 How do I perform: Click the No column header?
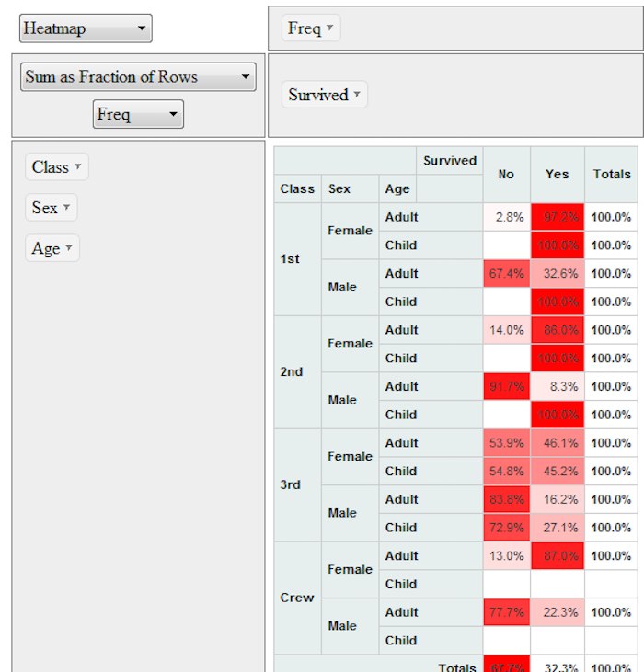coord(506,174)
